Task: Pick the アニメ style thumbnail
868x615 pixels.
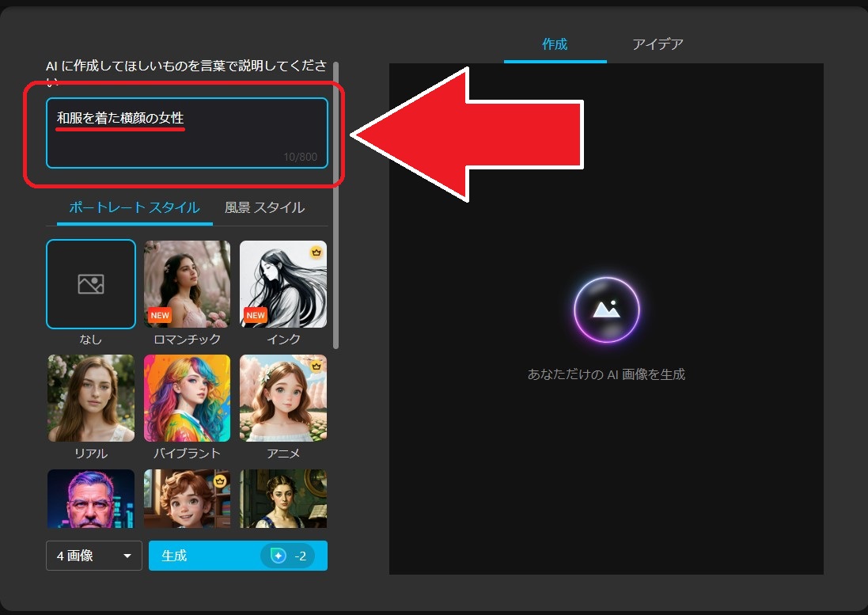Action: pos(282,397)
